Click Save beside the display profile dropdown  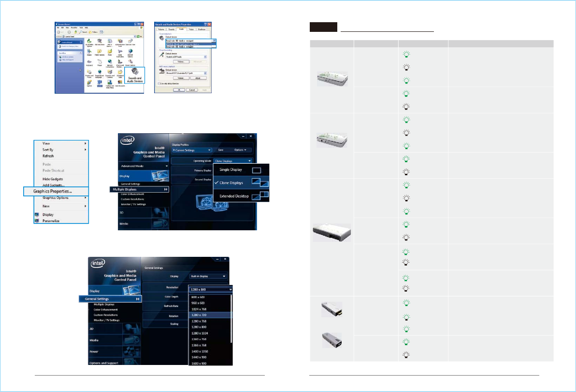pos(221,150)
